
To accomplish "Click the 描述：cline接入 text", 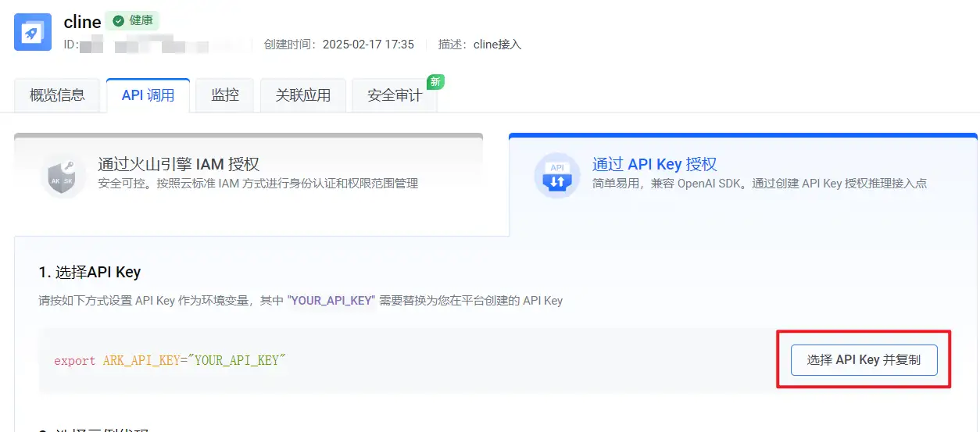I will 479,45.
